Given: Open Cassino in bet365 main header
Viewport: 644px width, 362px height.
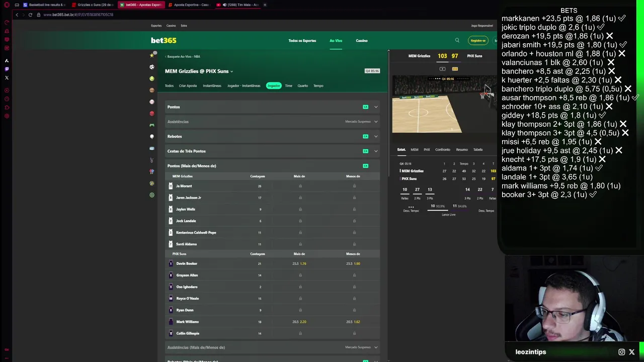Looking at the screenshot, I should click(362, 40).
